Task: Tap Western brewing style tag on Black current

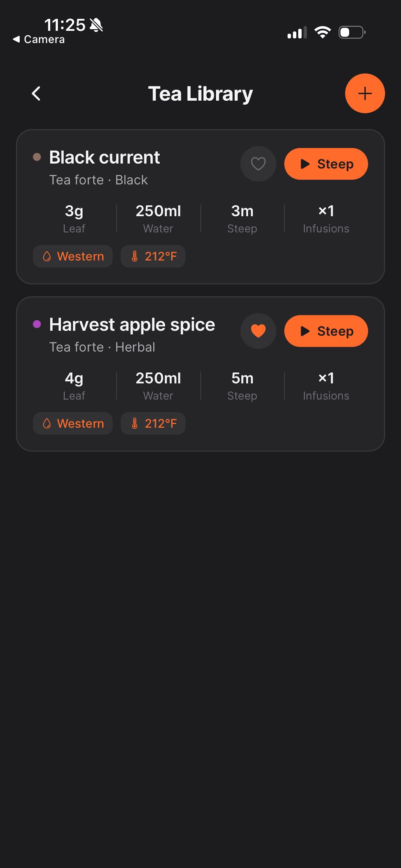Action: pyautogui.click(x=73, y=256)
